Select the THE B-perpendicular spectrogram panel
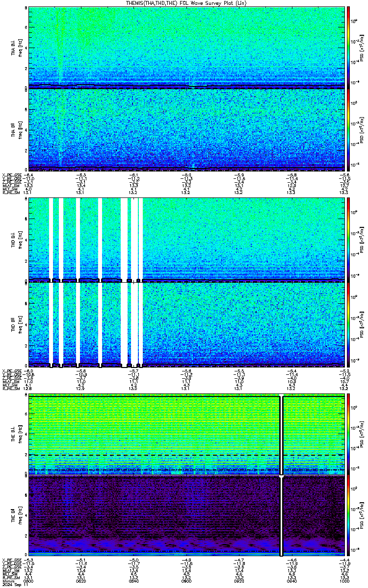 click(x=186, y=435)
